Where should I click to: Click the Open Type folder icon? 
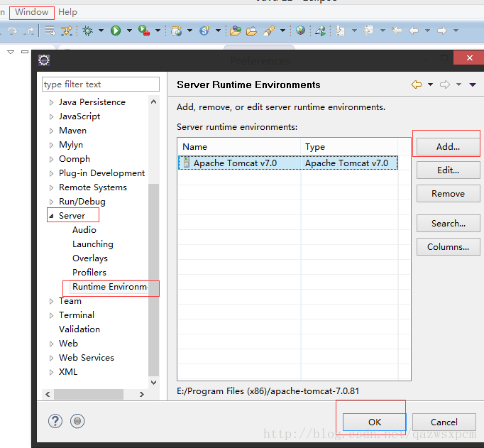[236, 31]
